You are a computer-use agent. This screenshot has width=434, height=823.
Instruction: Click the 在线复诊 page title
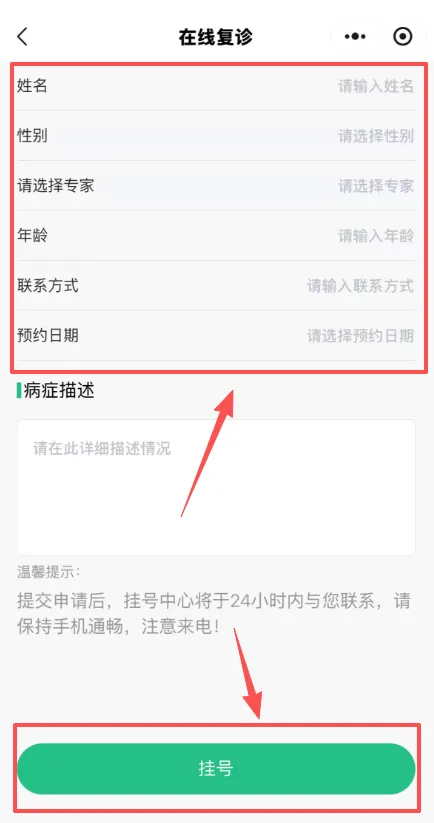coord(216,37)
